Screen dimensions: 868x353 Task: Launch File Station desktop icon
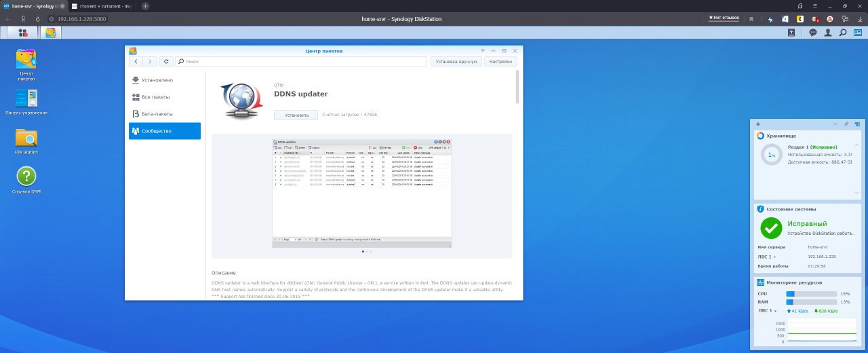pos(26,141)
